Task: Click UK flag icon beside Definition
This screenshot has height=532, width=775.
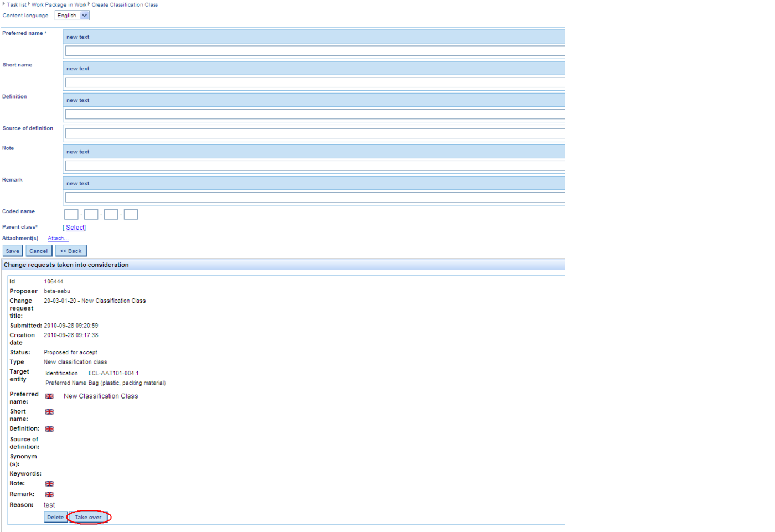Action: pyautogui.click(x=49, y=429)
